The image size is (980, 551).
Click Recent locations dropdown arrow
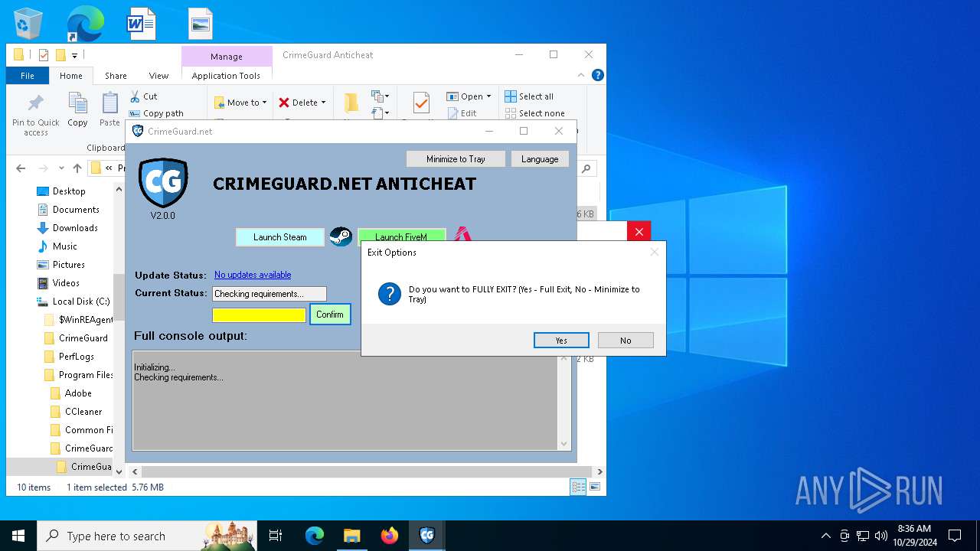tap(61, 168)
